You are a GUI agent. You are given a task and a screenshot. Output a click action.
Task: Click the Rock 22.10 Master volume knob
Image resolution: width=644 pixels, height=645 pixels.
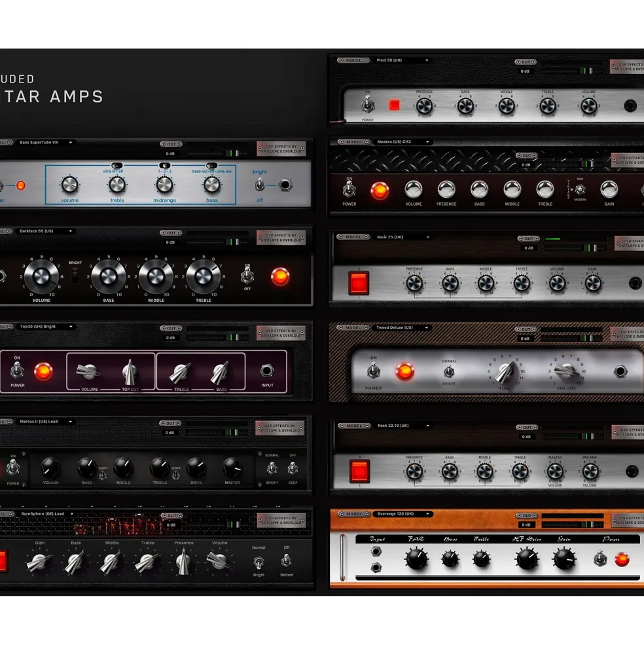coord(555,471)
